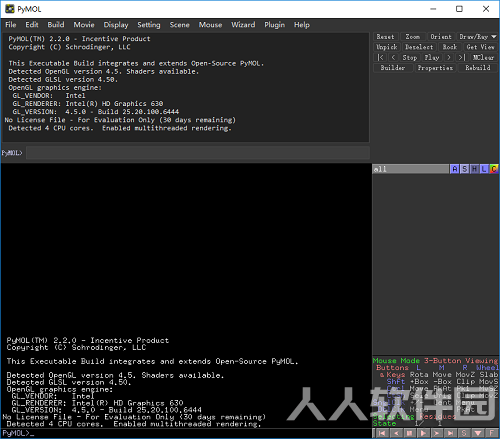Open the C (Color) menu for all
500x439 pixels.
[494, 169]
